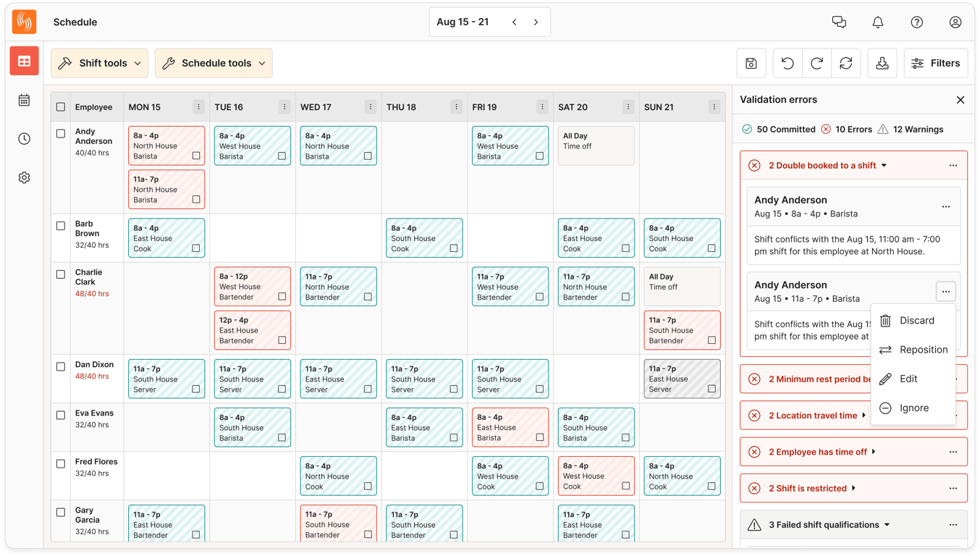Image resolution: width=980 pixels, height=556 pixels.
Task: Expand the 2 Employee has time off group
Action: [822, 452]
